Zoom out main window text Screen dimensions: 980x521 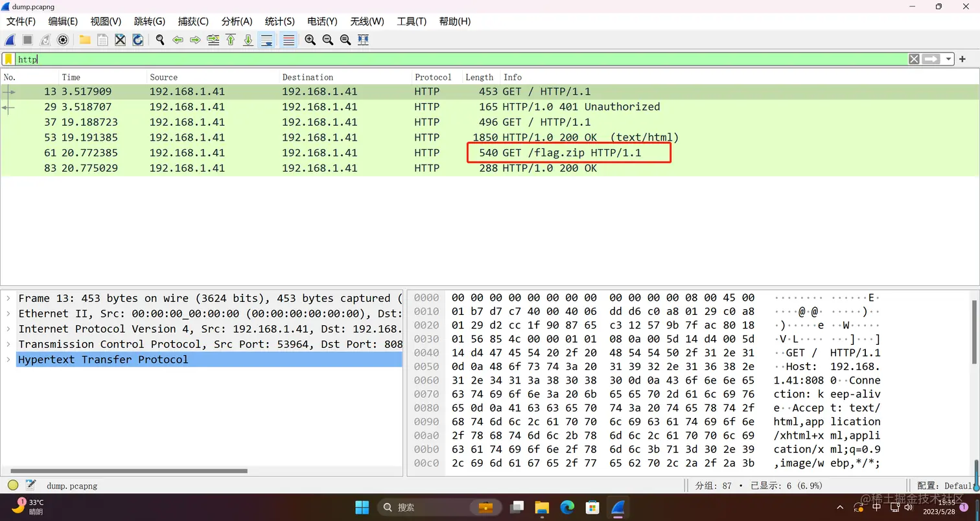point(328,40)
